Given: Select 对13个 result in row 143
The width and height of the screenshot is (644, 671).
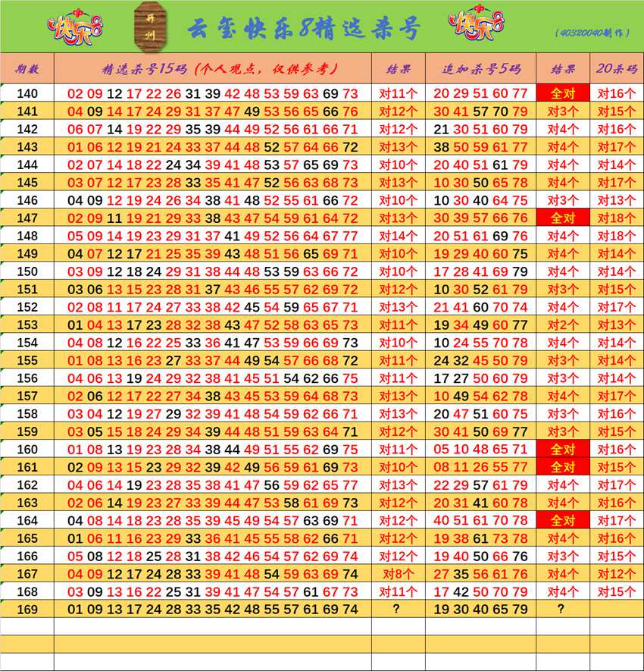Looking at the screenshot, I should pos(398,147).
